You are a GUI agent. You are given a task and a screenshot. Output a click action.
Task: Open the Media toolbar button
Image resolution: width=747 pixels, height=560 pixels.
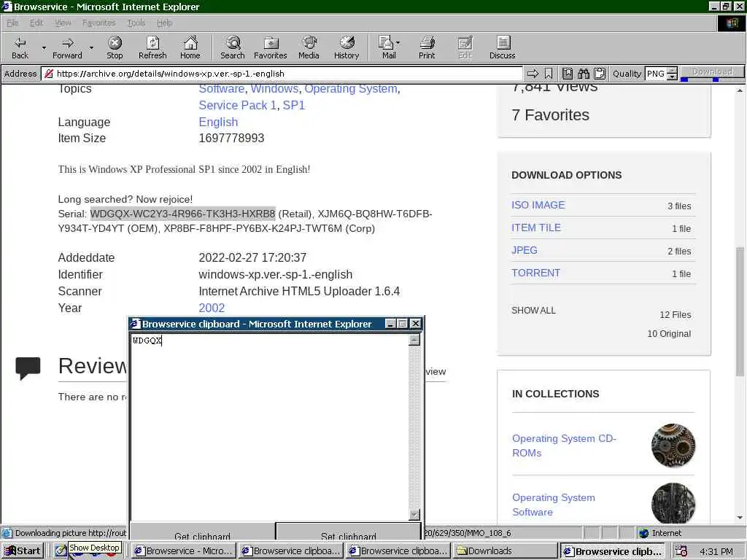[x=309, y=47]
